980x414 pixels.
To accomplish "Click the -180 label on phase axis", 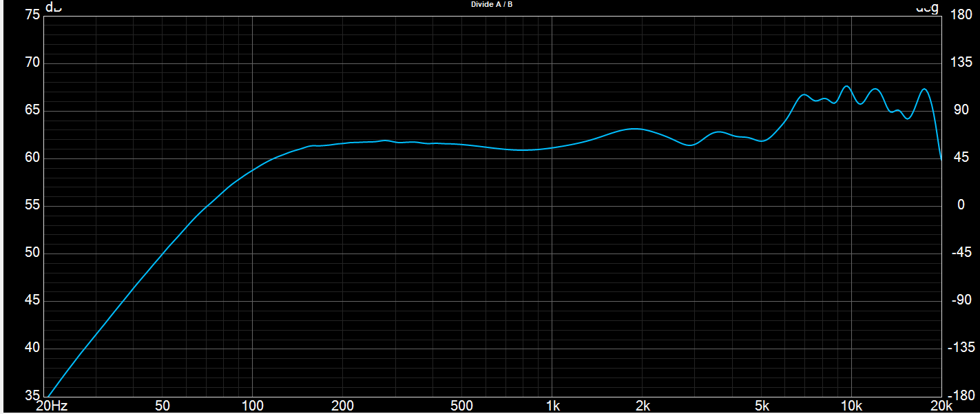I will pyautogui.click(x=961, y=396).
